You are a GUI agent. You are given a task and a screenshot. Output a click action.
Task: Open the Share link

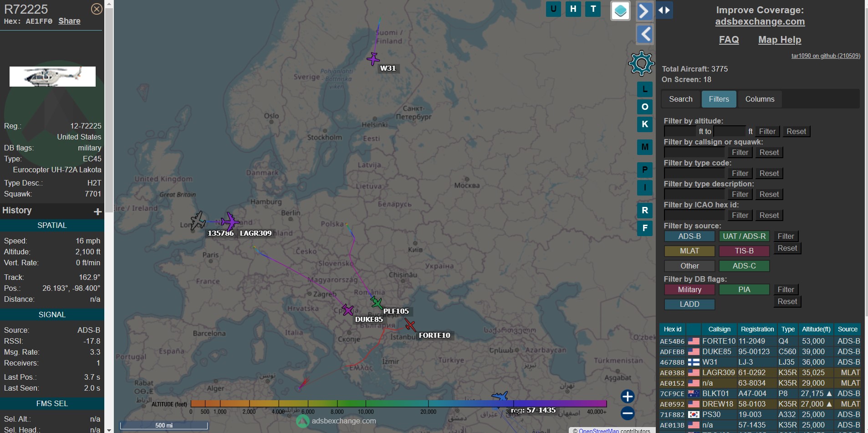pos(69,21)
